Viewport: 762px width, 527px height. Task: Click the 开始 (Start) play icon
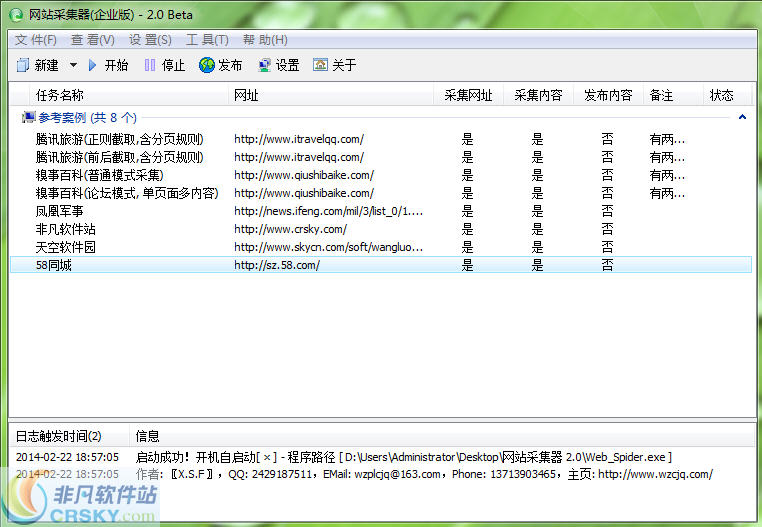[x=92, y=65]
